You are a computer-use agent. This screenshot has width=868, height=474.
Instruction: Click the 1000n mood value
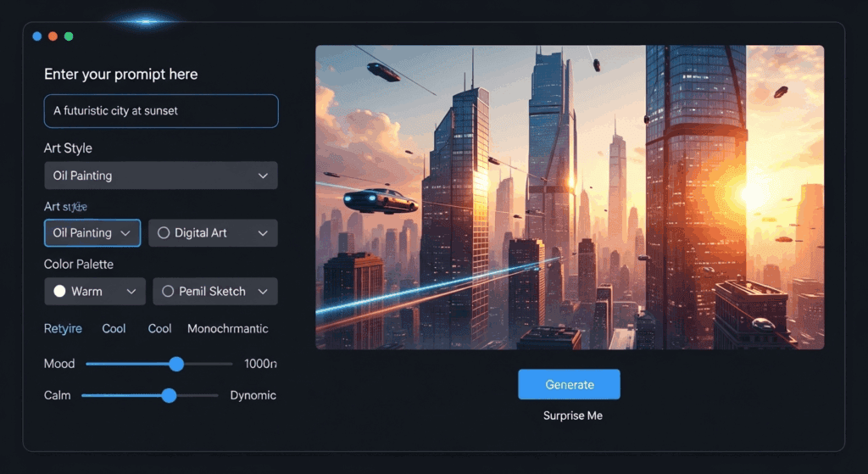260,364
